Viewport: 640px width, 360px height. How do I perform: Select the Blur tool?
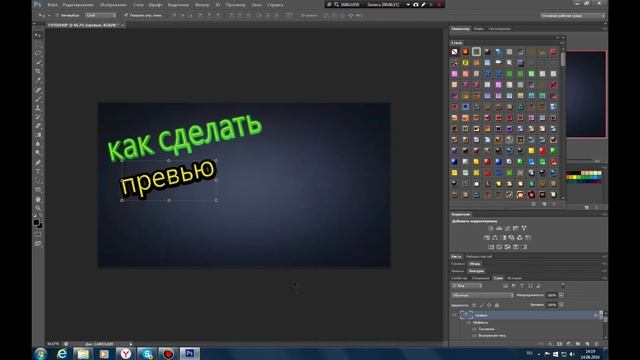click(38, 144)
